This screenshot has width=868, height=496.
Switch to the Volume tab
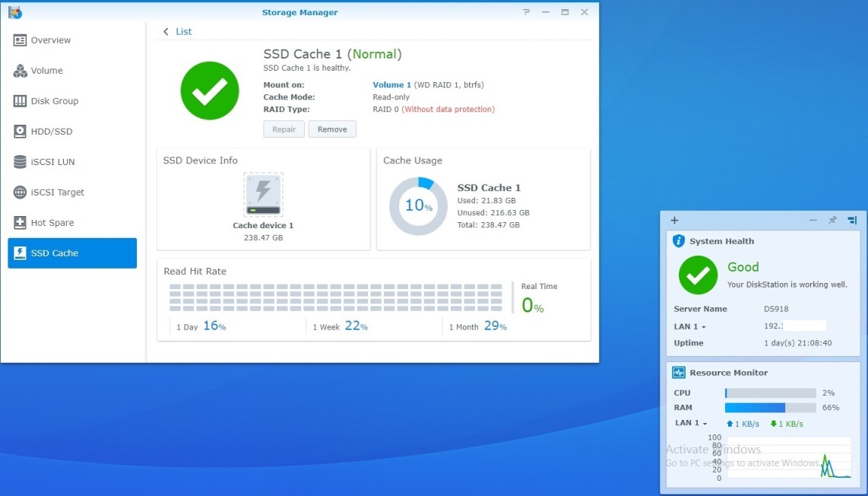(x=72, y=71)
